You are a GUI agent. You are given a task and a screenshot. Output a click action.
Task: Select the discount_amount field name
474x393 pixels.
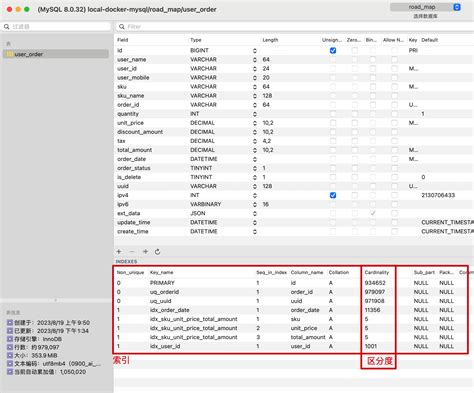coord(140,132)
